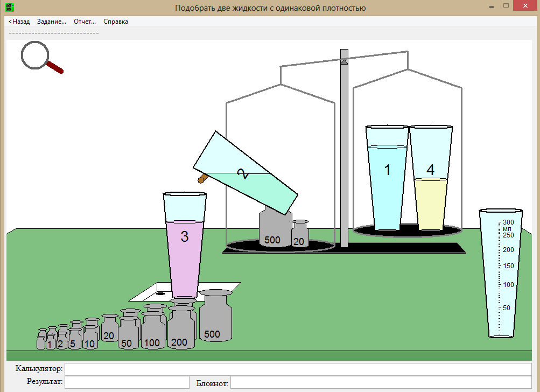The height and width of the screenshot is (392, 540).
Task: Click the Назад back button
Action: coord(19,22)
